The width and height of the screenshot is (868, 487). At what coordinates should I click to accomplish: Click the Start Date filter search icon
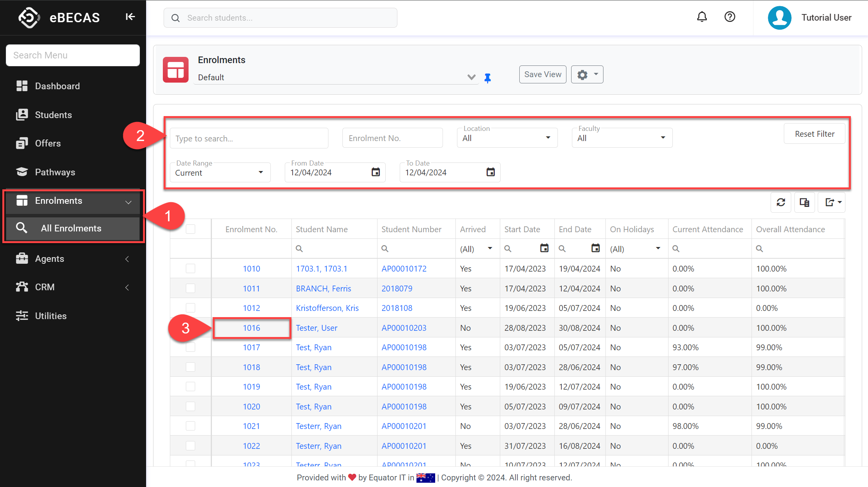pyautogui.click(x=508, y=249)
